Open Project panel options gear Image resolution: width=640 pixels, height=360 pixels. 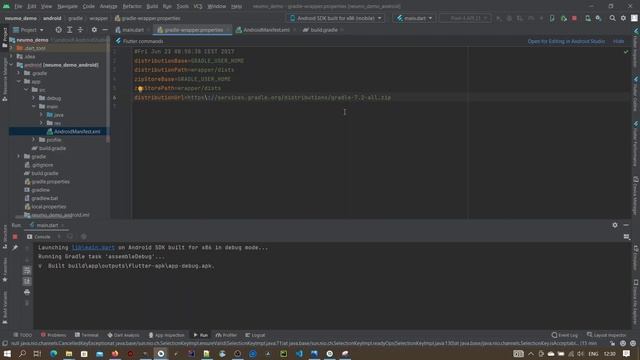pyautogui.click(x=94, y=30)
